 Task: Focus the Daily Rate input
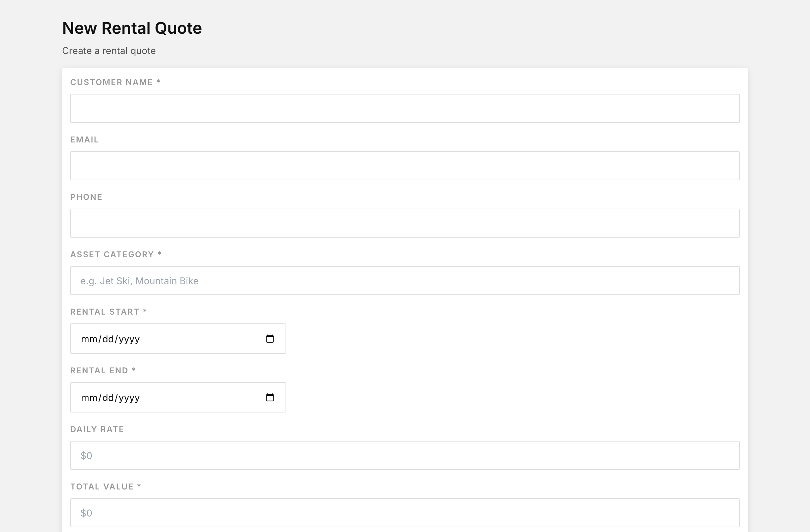pyautogui.click(x=405, y=455)
